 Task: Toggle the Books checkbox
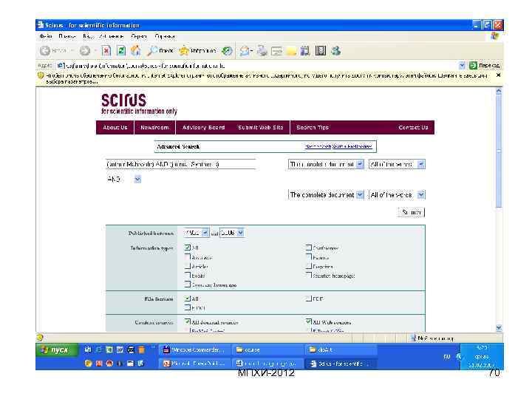pos(188,275)
